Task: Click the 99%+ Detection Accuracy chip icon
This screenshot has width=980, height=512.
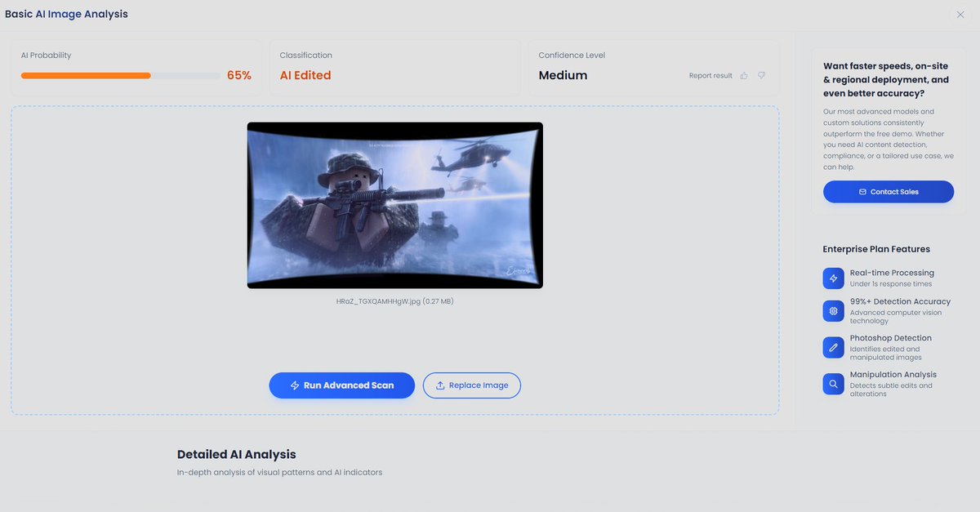Action: 833,311
